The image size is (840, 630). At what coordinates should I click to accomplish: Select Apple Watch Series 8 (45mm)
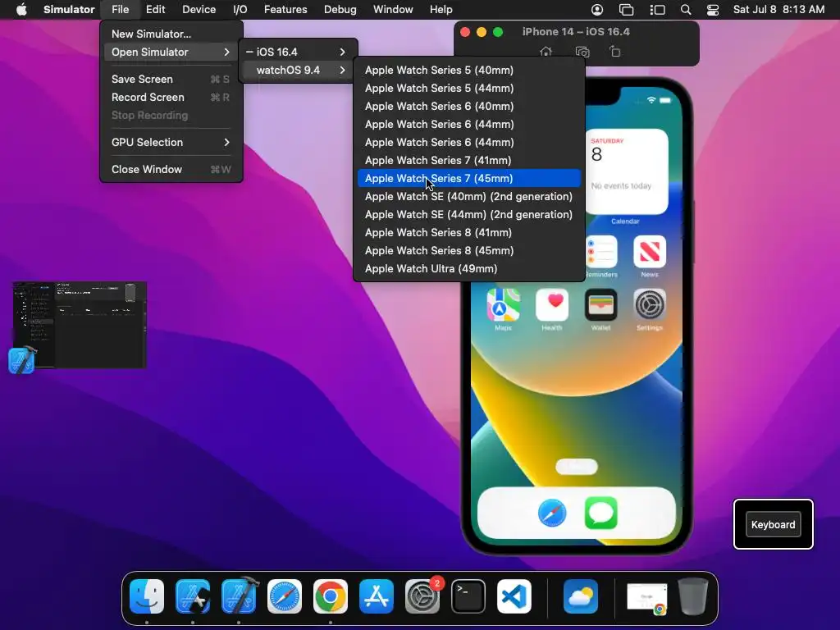[468, 251]
